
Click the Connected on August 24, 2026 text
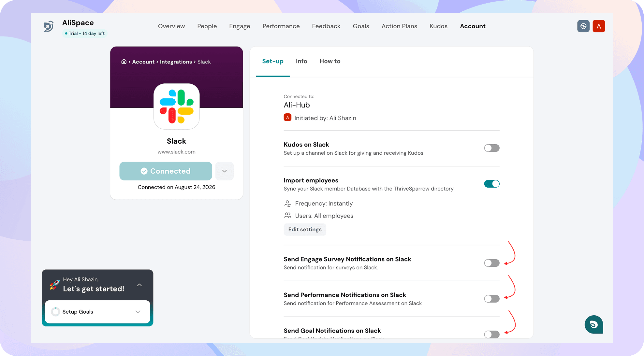[x=177, y=187]
